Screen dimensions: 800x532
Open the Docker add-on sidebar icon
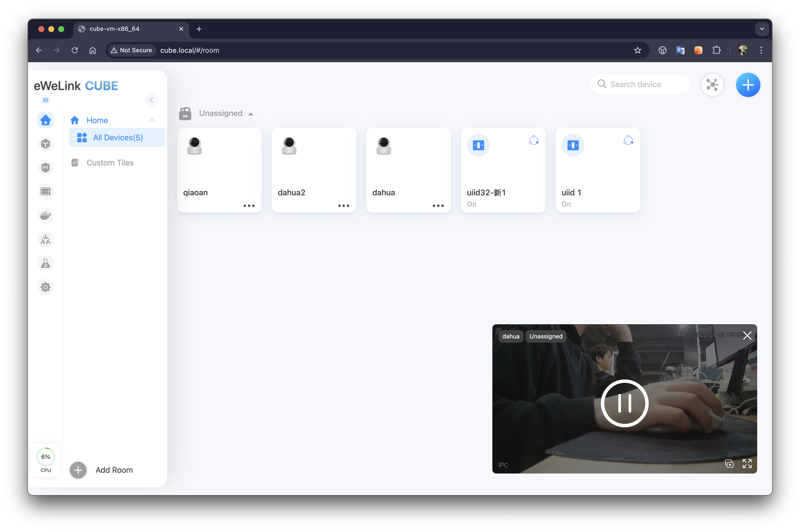tap(46, 215)
